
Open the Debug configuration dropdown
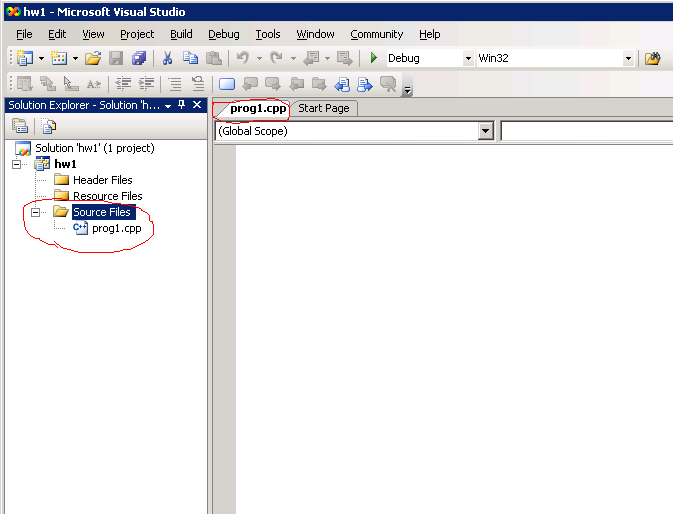tap(468, 58)
